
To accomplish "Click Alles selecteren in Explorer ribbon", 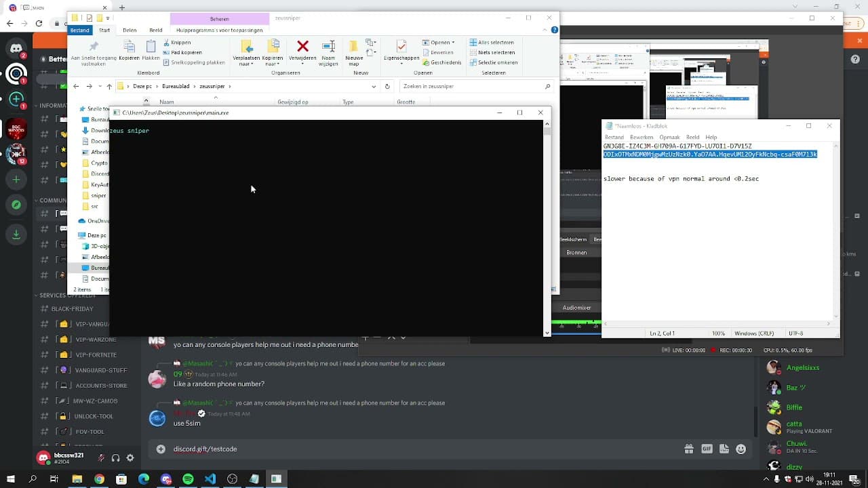I will point(491,43).
